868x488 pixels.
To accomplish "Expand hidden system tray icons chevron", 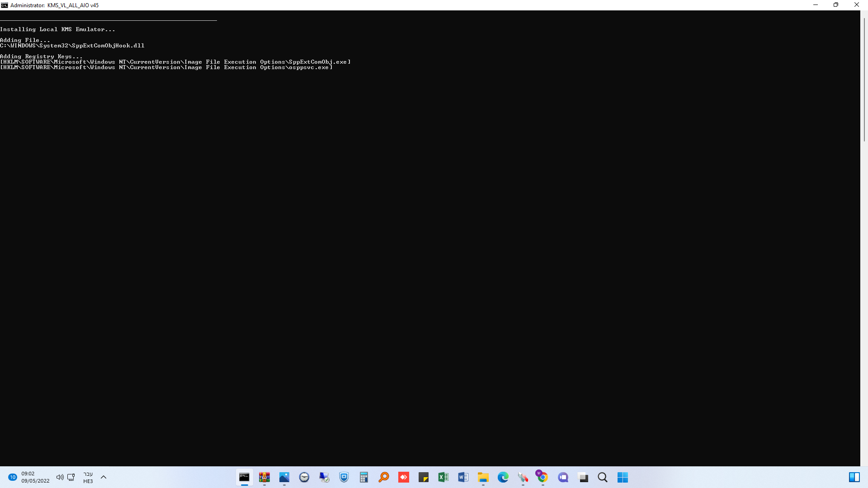I will coord(104,477).
